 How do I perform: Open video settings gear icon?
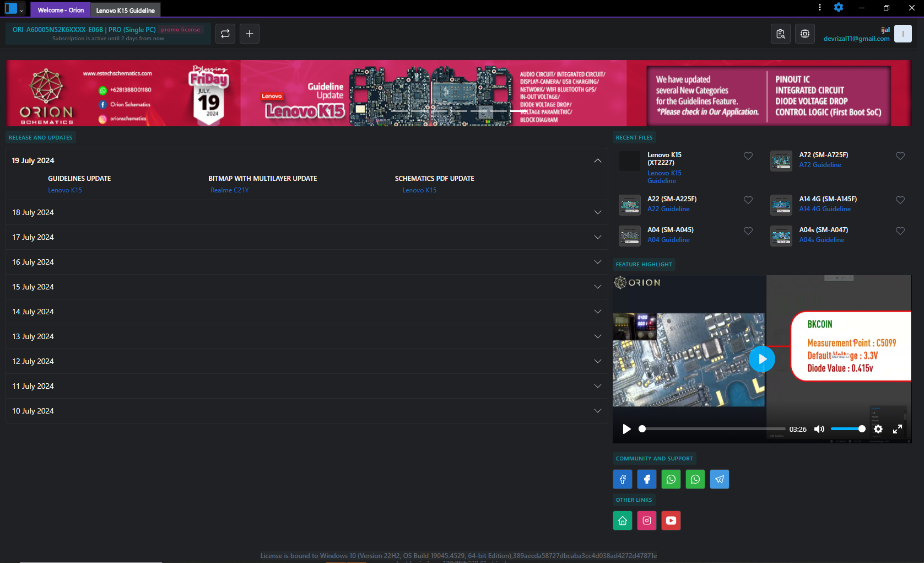878,429
